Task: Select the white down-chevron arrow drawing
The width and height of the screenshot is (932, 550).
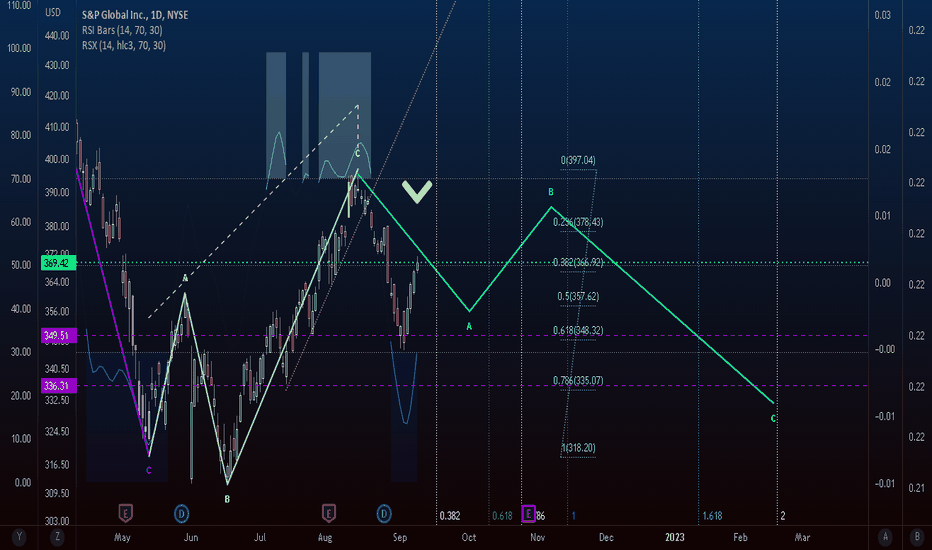Action: point(417,191)
